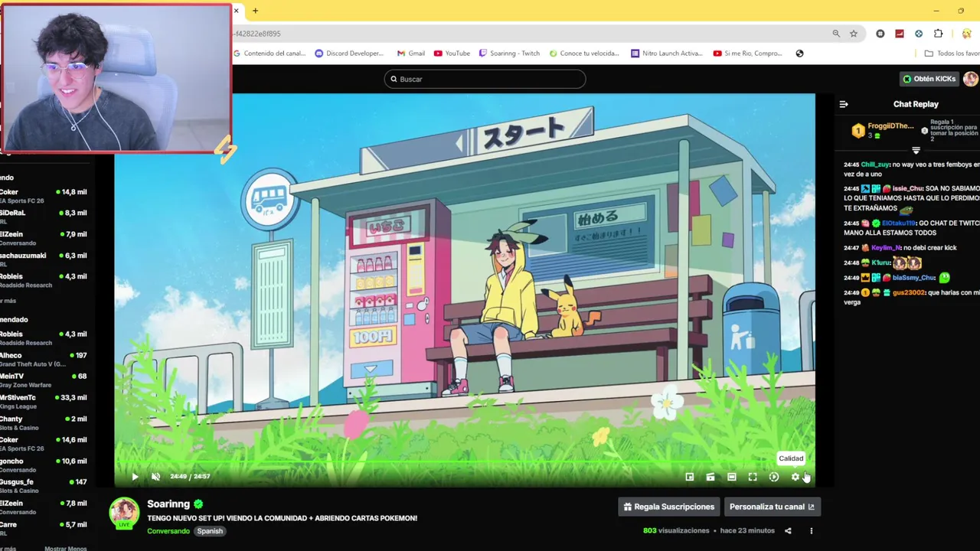
Task: Open goncho channel with 10,6 mil
Action: pos(44,465)
